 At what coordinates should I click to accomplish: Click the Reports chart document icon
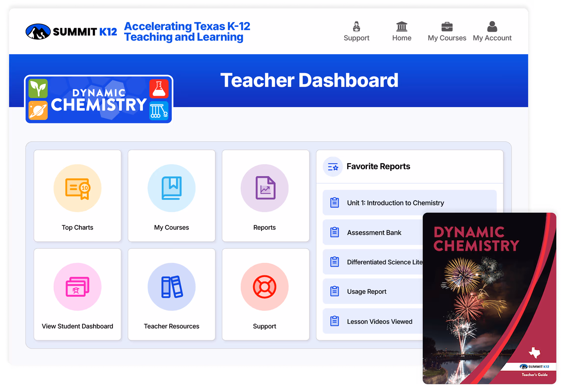coord(265,188)
